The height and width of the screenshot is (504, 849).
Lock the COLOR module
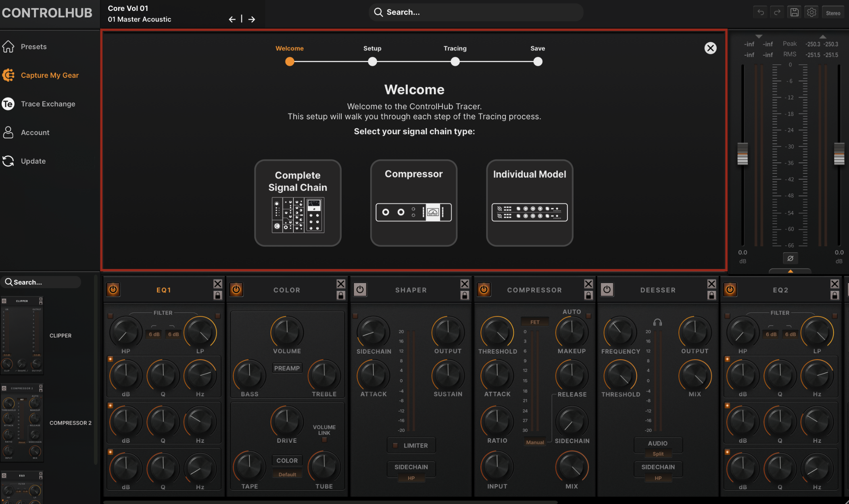coord(341,296)
